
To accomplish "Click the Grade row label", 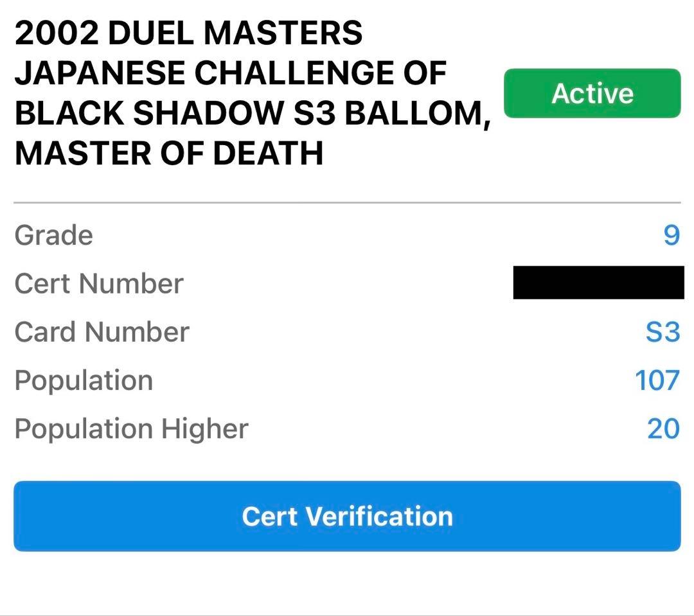I will click(54, 235).
